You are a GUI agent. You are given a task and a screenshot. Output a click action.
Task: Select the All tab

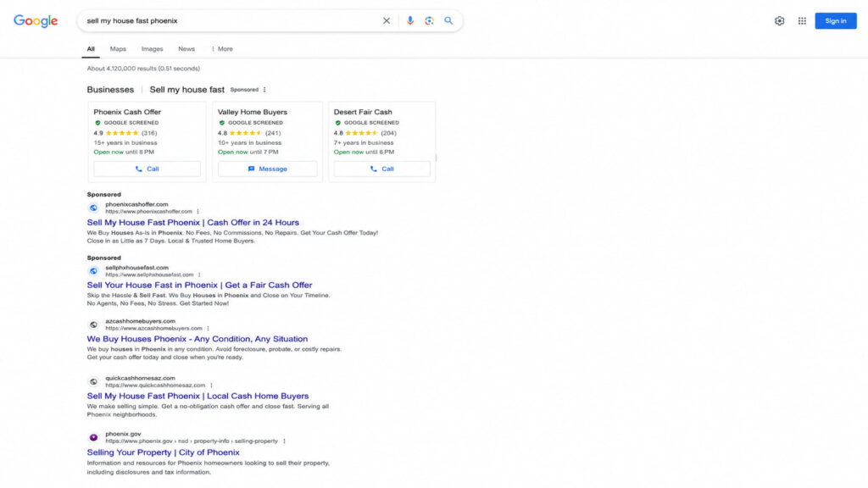(x=91, y=49)
